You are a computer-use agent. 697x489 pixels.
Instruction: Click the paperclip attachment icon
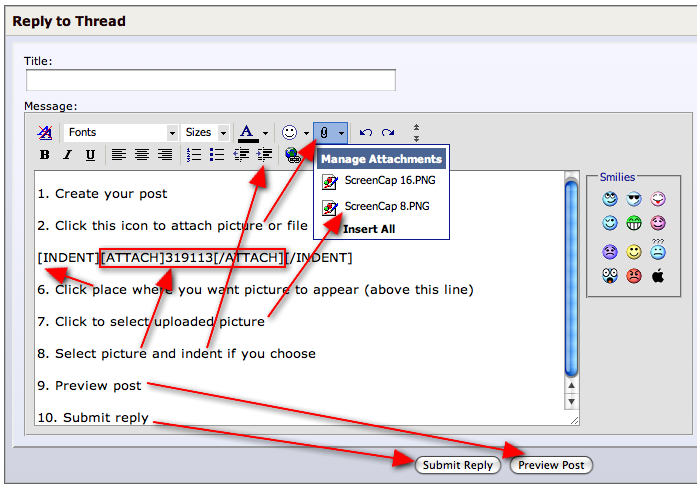[324, 132]
